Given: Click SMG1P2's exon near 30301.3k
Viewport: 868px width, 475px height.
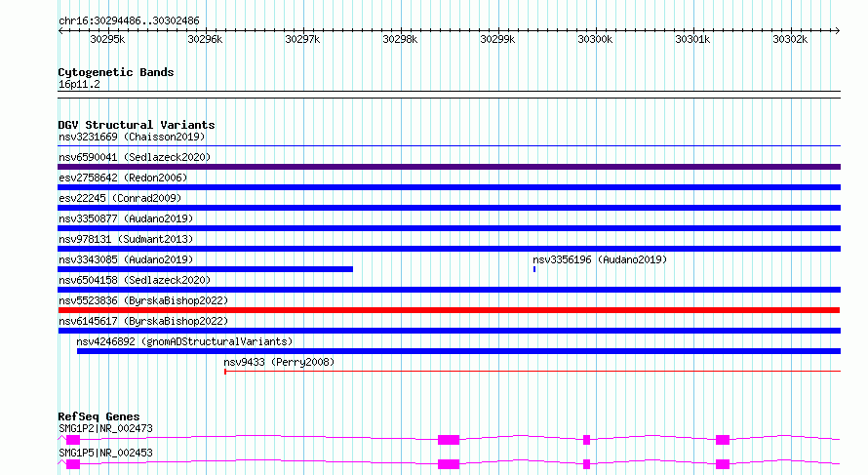Looking at the screenshot, I should click(x=723, y=440).
